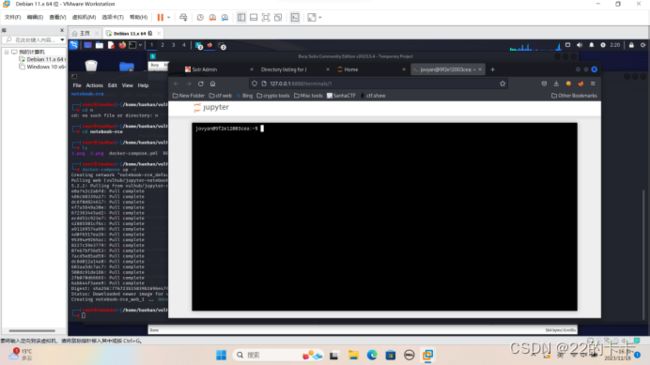This screenshot has height=365, width=650.
Task: Switch to workspace 4 in Kali panel
Action: pos(184,45)
